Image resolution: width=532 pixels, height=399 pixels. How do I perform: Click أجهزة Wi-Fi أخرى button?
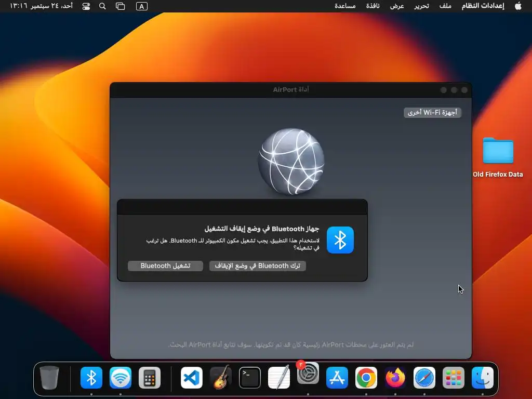(432, 112)
